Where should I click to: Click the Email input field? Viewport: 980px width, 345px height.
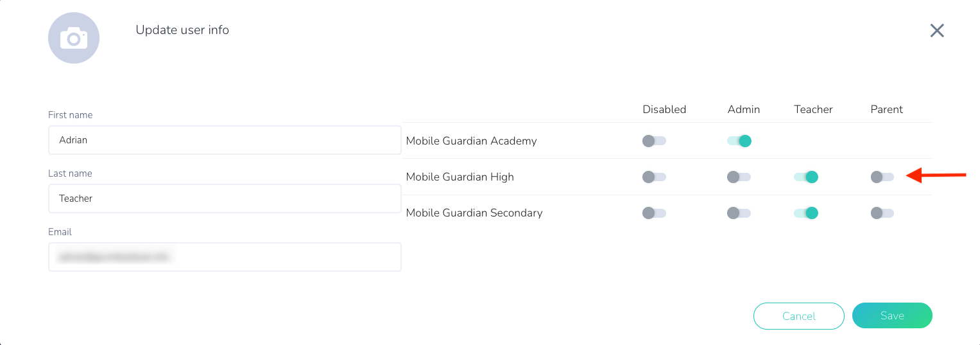225,257
